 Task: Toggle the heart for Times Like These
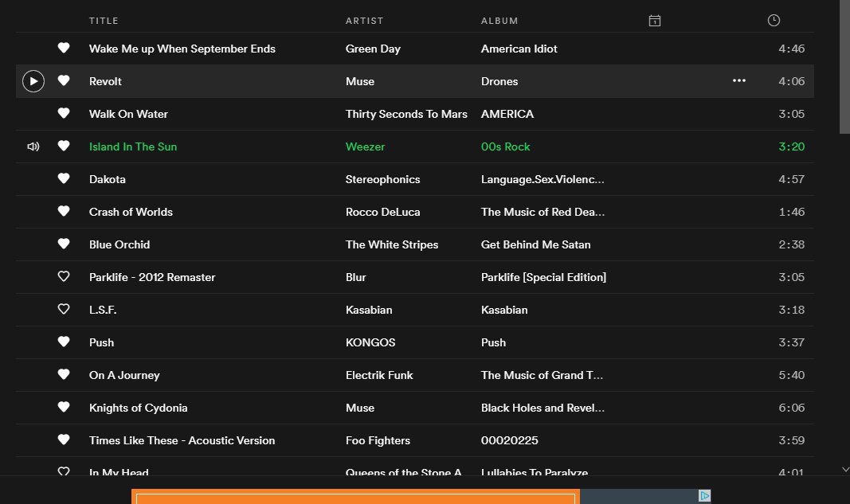pyautogui.click(x=64, y=439)
